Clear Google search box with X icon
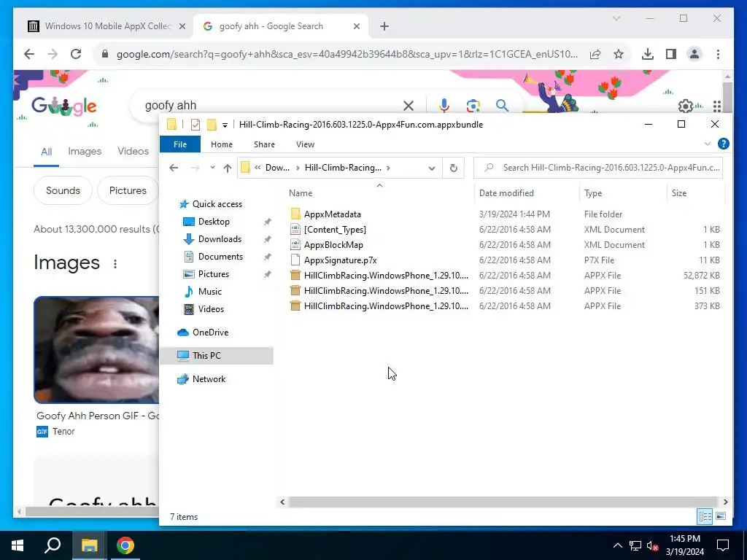Viewport: 747px width, 560px height. 409,105
